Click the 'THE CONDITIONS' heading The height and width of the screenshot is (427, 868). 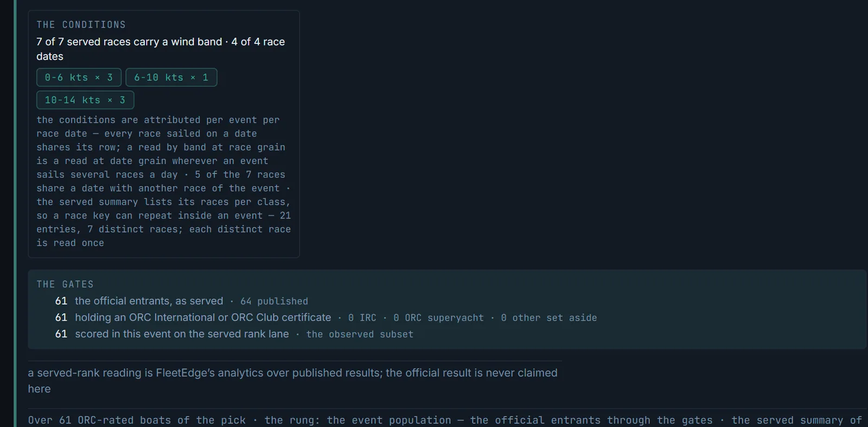coord(81,25)
